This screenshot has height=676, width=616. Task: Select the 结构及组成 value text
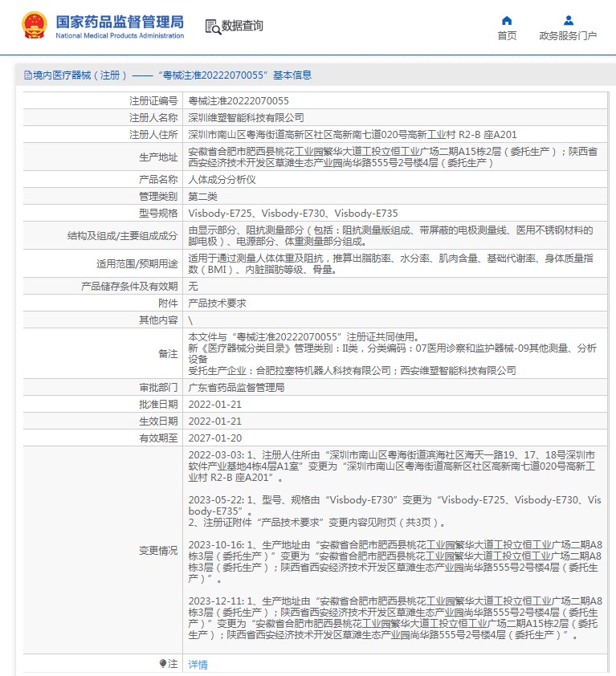coord(390,235)
